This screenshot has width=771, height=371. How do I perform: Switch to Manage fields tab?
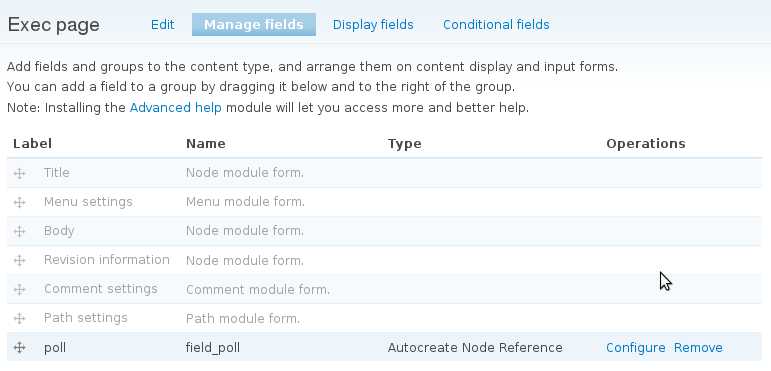click(x=254, y=25)
